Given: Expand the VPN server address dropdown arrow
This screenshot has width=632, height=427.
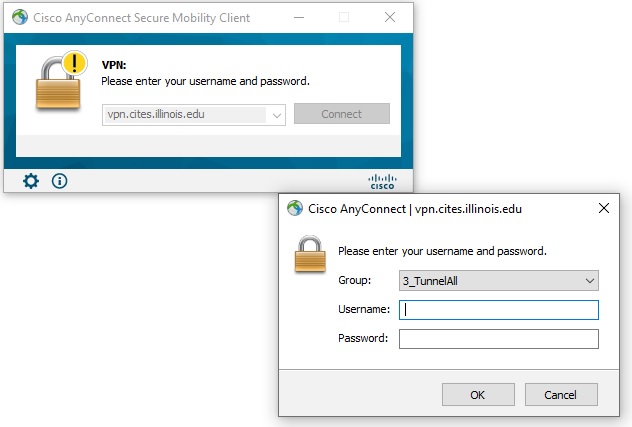Looking at the screenshot, I should 276,115.
